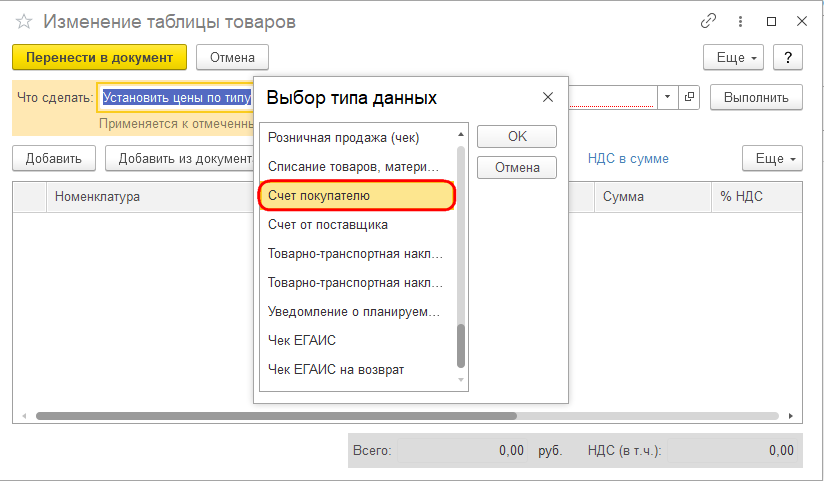
Task: Cancel the data type dialog with Отмена
Action: [517, 168]
